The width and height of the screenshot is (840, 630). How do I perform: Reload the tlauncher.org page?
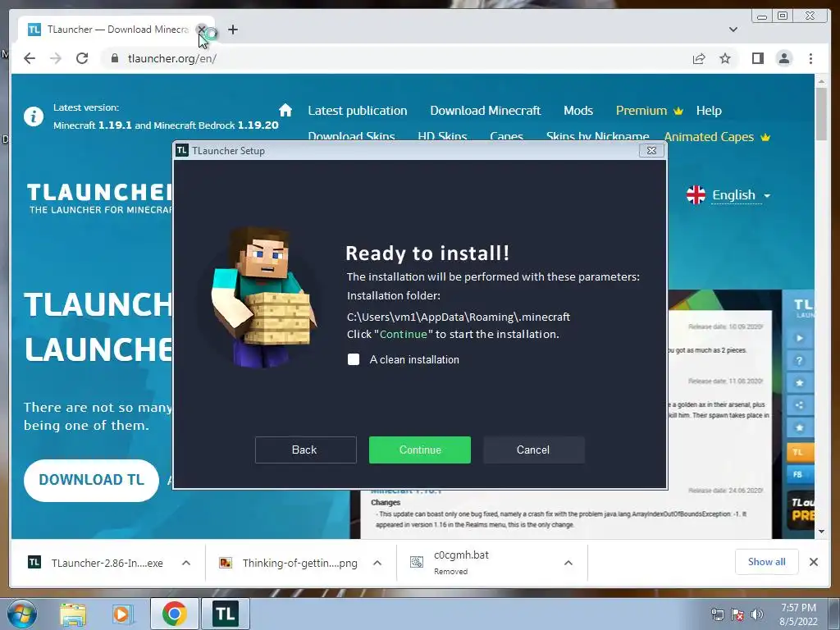(82, 58)
